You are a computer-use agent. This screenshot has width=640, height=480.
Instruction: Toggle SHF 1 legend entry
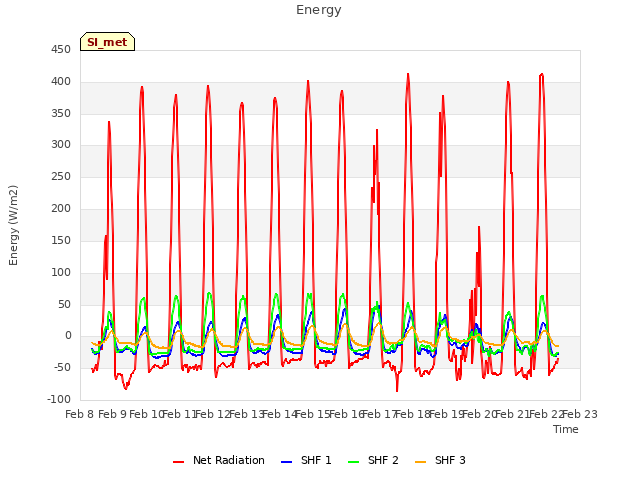coord(306,460)
